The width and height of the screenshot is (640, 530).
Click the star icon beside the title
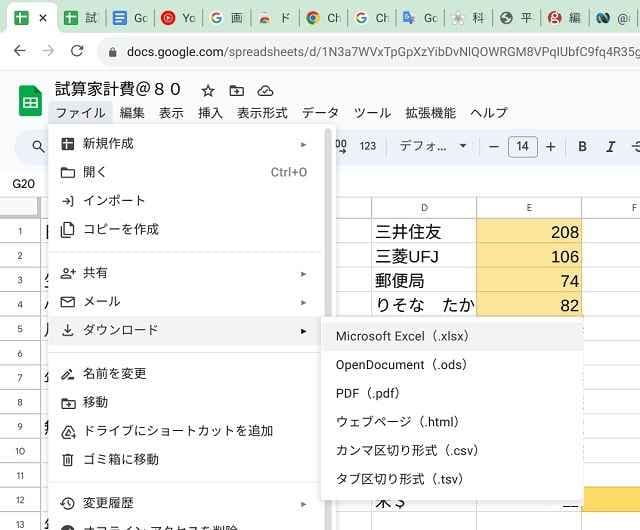click(208, 90)
